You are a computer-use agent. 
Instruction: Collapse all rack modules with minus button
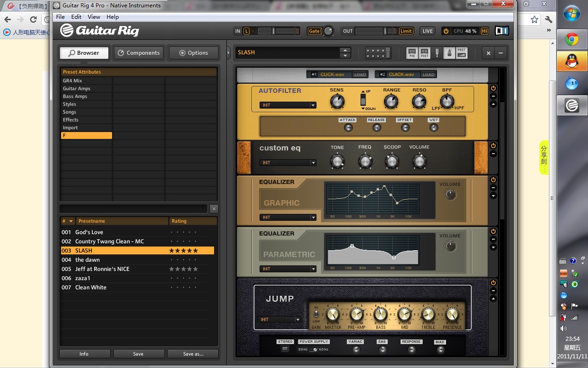tap(501, 53)
